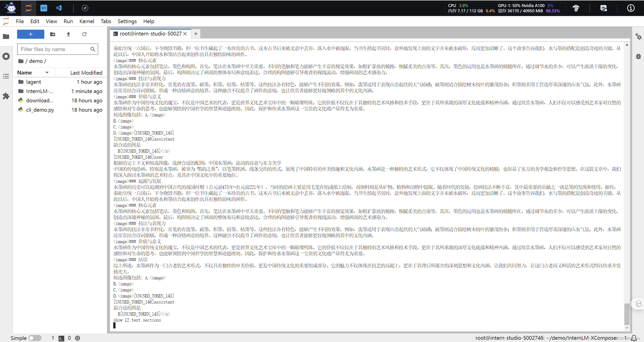Click the Upload Files icon
Screen dimensions: 644x342
pyautogui.click(x=68, y=34)
